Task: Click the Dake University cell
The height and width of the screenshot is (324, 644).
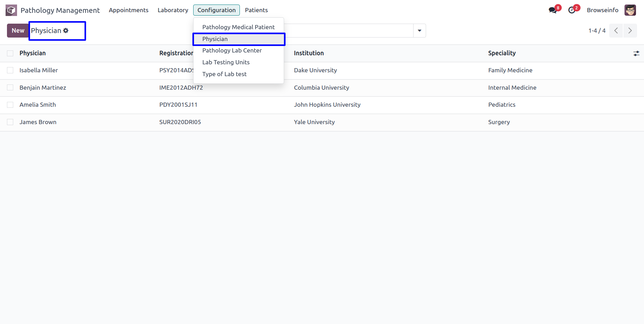Action: click(315, 70)
